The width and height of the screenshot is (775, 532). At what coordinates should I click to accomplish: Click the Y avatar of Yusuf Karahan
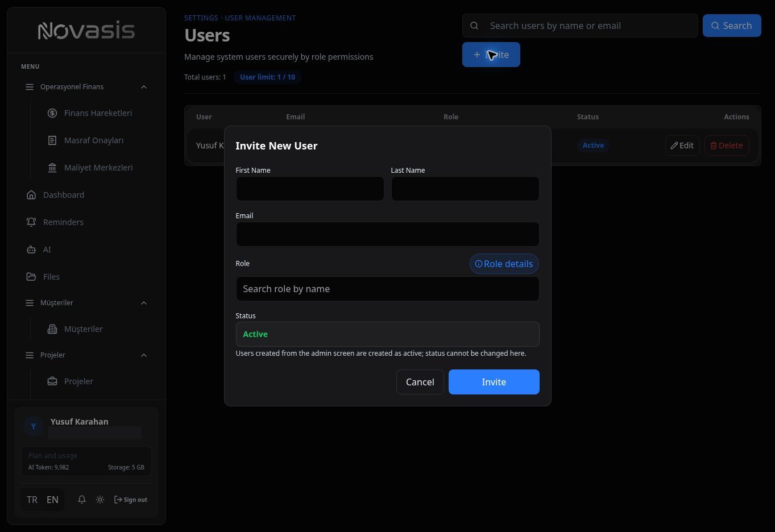34,426
